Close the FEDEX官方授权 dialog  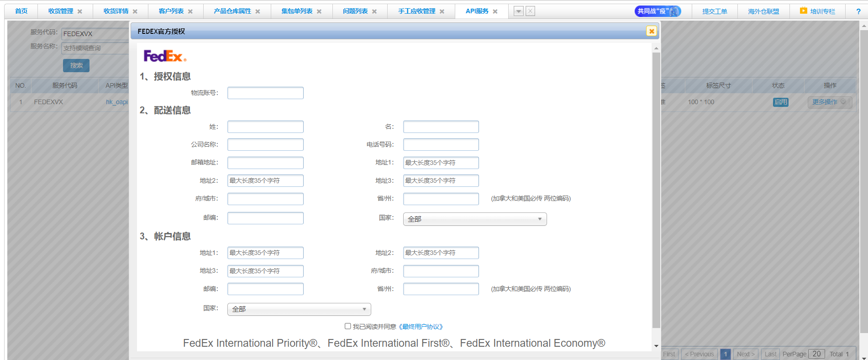pyautogui.click(x=652, y=31)
